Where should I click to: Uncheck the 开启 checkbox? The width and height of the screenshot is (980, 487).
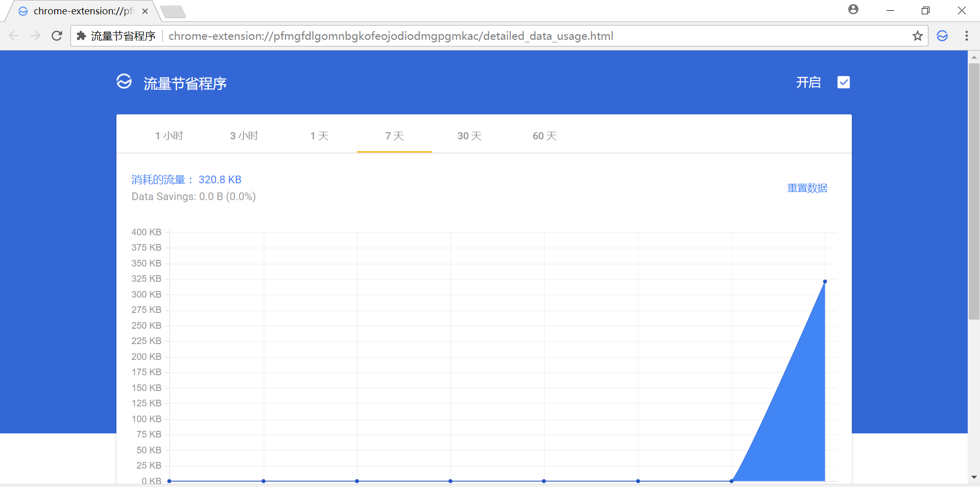pyautogui.click(x=843, y=82)
